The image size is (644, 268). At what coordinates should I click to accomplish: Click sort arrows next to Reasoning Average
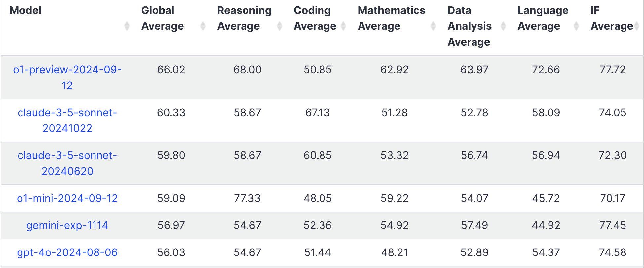click(x=280, y=26)
